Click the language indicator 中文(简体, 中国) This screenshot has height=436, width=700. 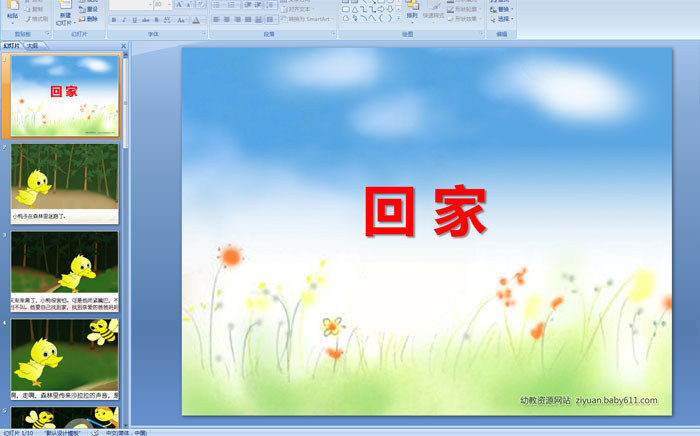tap(126, 433)
